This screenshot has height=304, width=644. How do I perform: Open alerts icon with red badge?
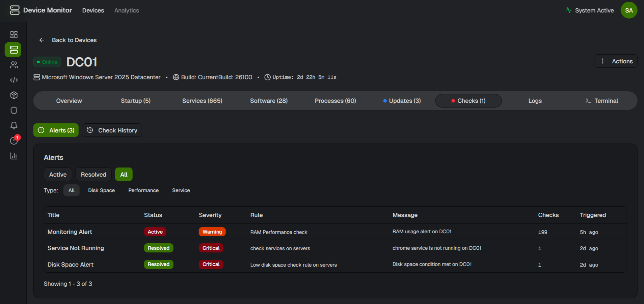click(14, 141)
